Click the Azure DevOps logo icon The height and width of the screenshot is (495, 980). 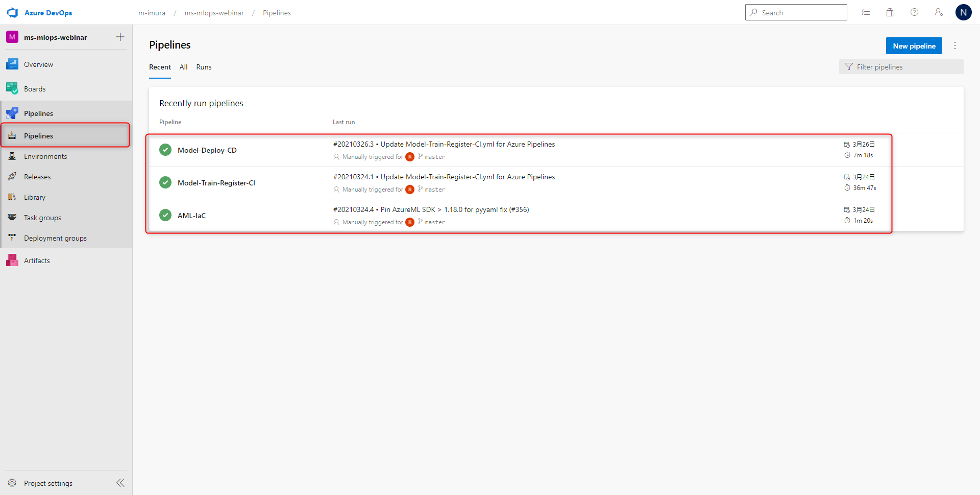pyautogui.click(x=12, y=13)
